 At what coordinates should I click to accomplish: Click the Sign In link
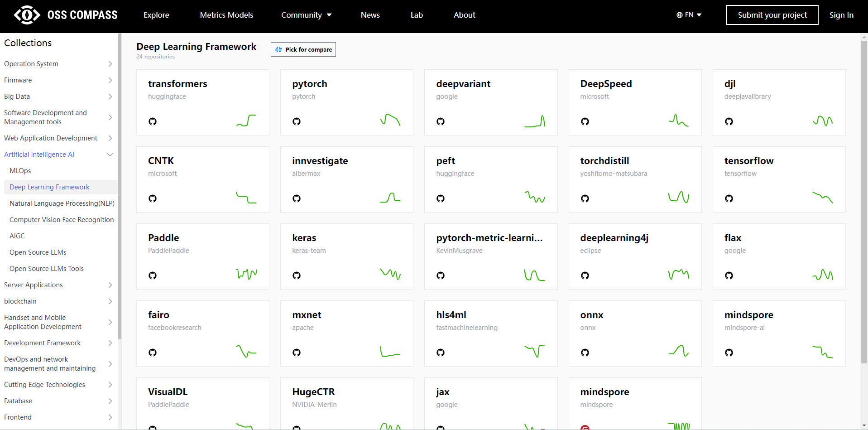point(841,15)
